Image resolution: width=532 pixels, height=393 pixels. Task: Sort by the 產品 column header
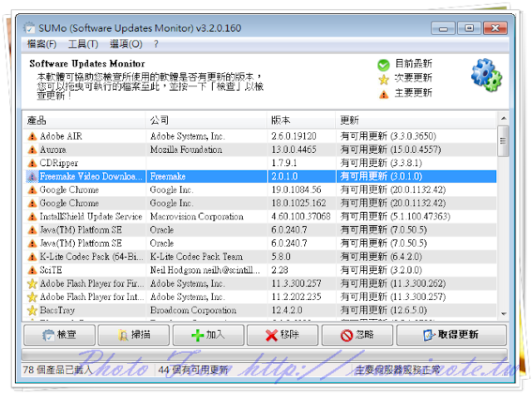(x=84, y=120)
